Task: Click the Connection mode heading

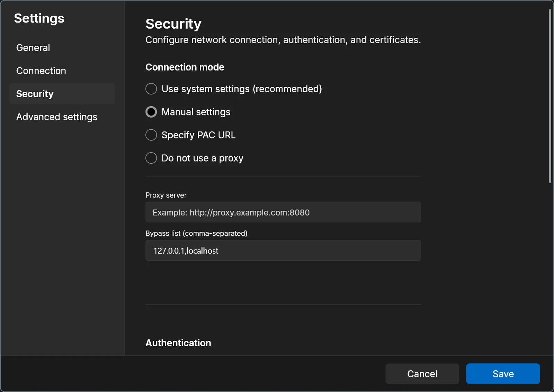Action: coord(185,67)
